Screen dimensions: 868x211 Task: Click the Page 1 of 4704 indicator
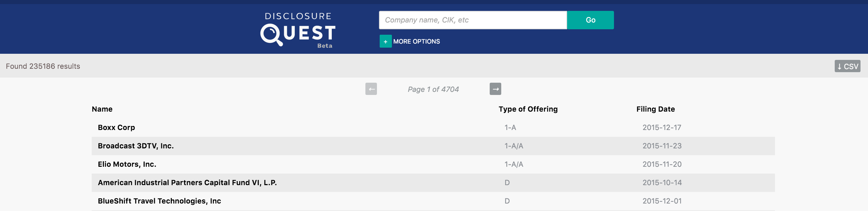click(x=433, y=89)
